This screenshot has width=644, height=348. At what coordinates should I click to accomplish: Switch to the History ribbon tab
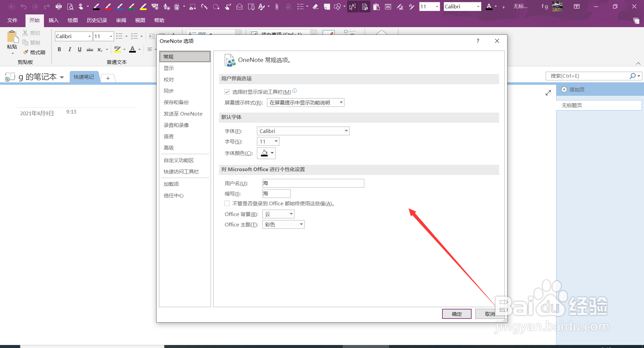pyautogui.click(x=97, y=20)
